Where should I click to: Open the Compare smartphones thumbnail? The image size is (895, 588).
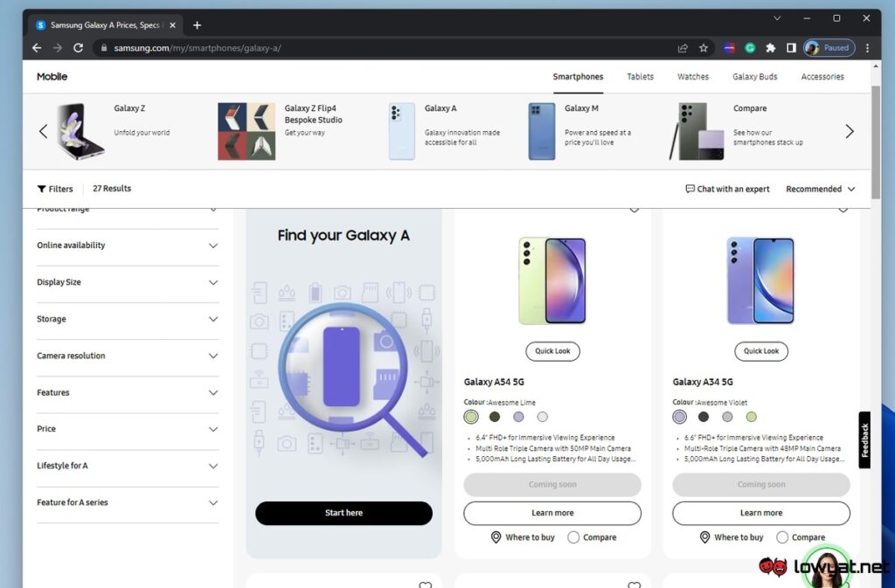coord(697,131)
